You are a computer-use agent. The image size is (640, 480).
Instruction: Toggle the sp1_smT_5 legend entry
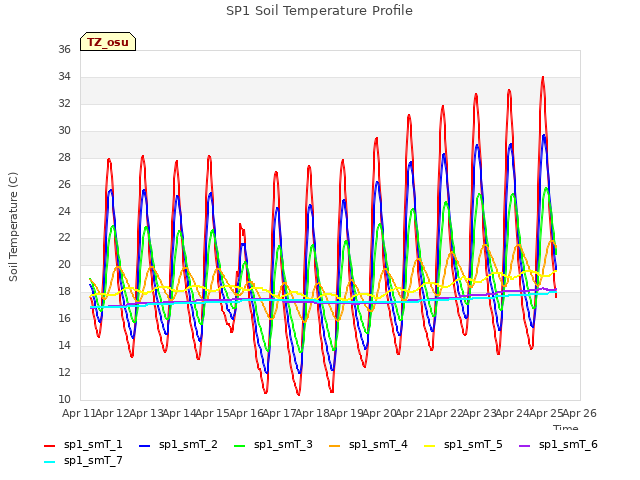[464, 444]
